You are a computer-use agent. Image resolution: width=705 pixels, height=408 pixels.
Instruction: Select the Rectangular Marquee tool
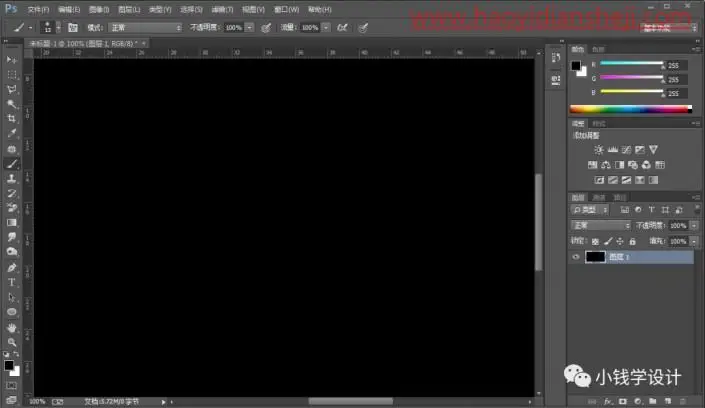pyautogui.click(x=12, y=75)
